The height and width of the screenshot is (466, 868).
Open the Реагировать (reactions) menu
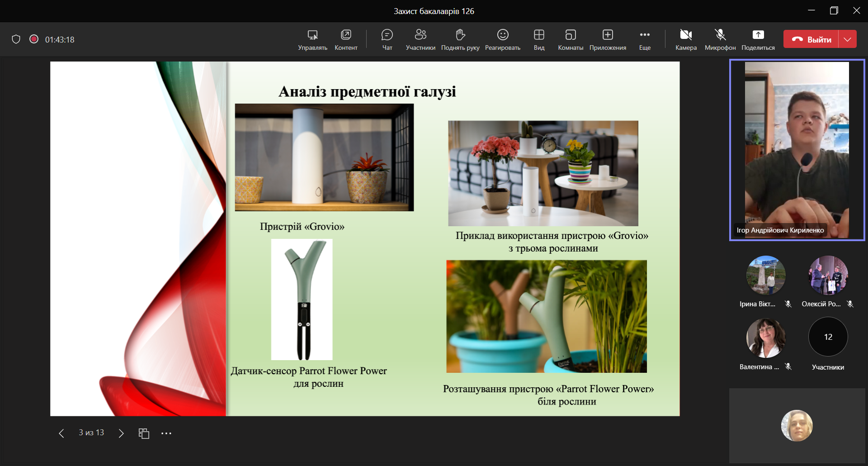(x=503, y=40)
